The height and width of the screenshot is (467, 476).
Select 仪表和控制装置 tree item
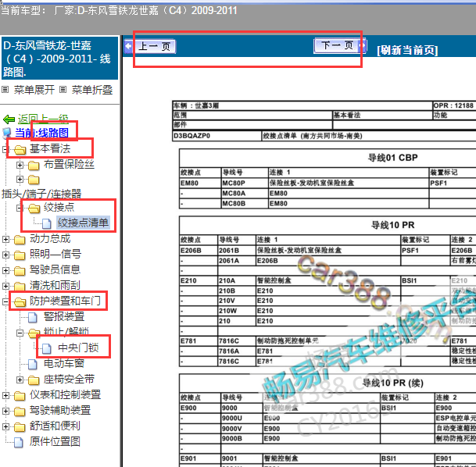[x=65, y=394]
